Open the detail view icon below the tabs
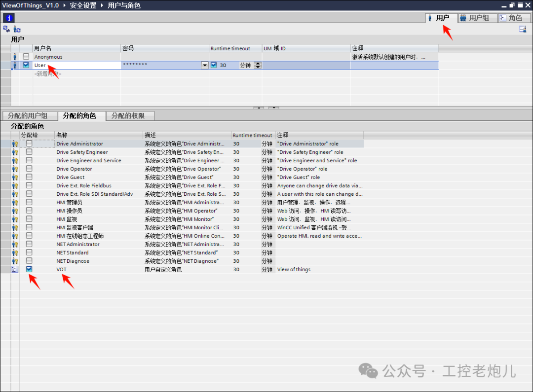The image size is (533, 392). coord(523,29)
